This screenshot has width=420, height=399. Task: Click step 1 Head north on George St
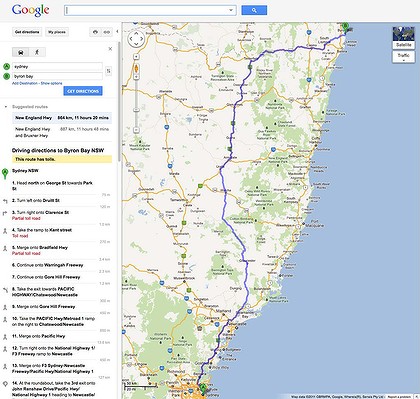[53, 186]
